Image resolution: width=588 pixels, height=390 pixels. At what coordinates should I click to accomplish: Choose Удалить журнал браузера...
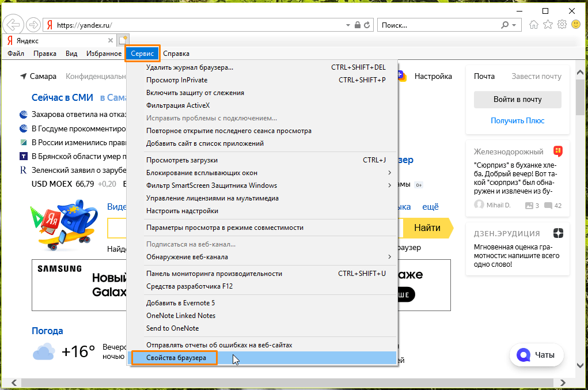262,67
